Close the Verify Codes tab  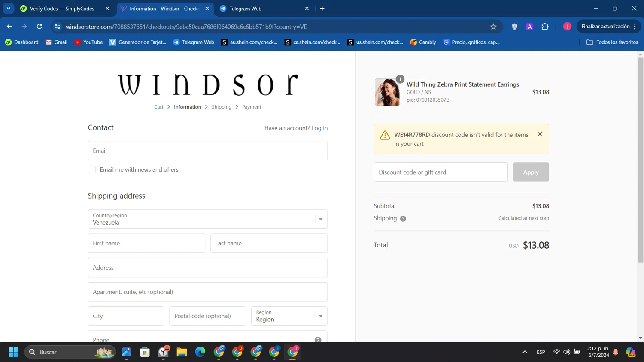pyautogui.click(x=107, y=9)
